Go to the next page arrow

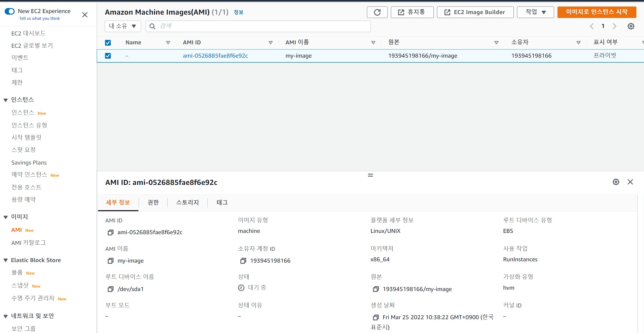pos(614,26)
